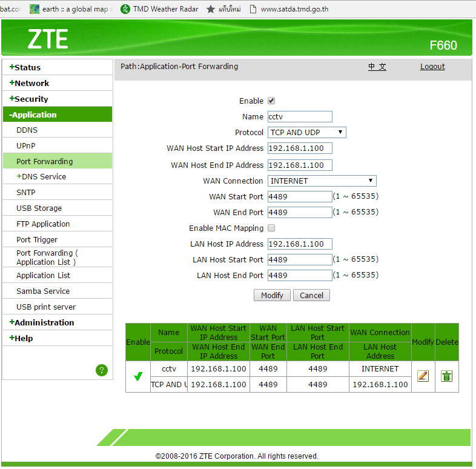Open the FTP Application page
The image size is (476, 469).
pos(43,224)
